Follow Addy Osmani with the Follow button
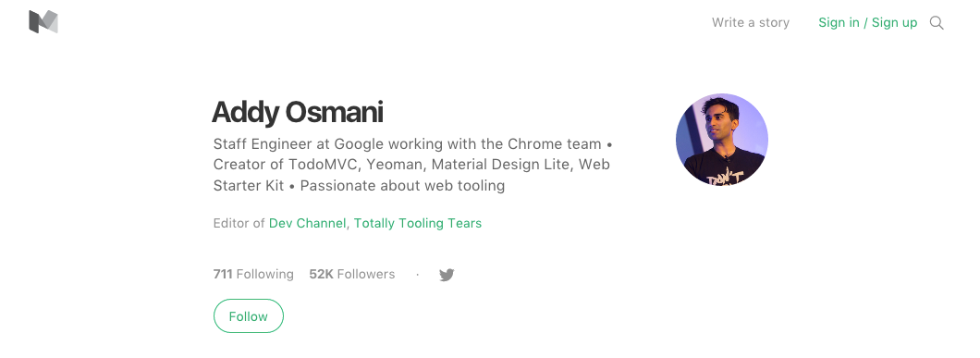 248,316
